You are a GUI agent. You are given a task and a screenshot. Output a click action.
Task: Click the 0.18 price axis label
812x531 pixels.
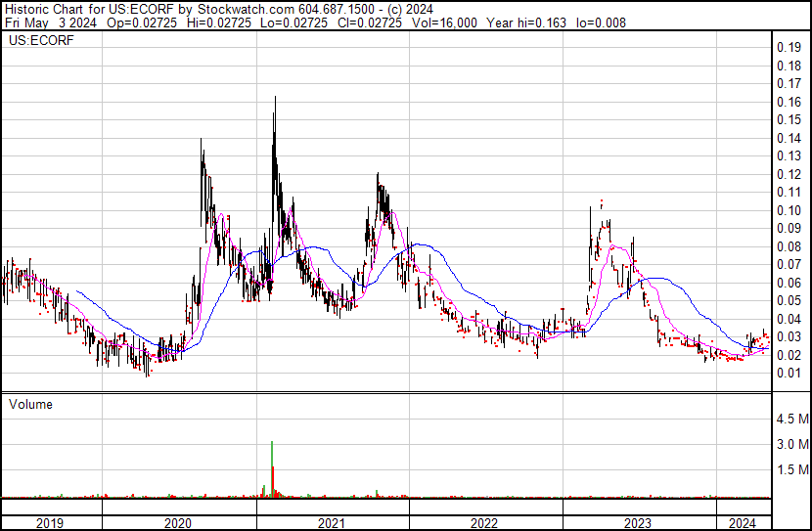pos(789,66)
